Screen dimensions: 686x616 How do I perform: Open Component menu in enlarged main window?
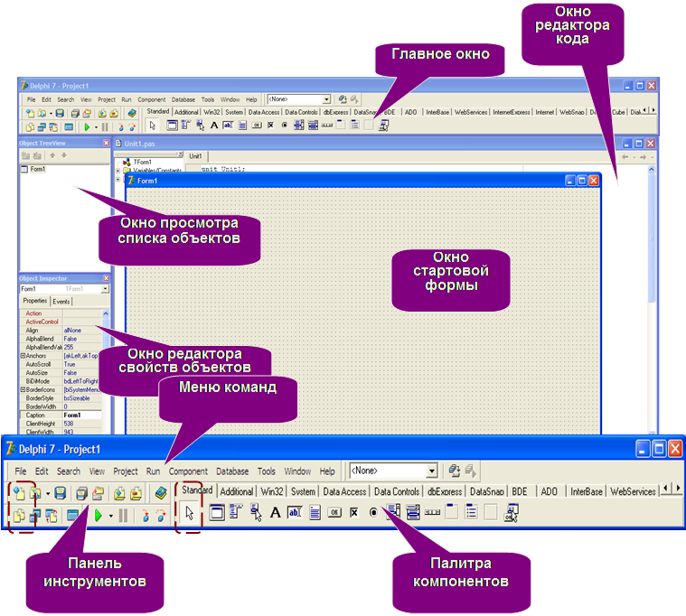188,471
